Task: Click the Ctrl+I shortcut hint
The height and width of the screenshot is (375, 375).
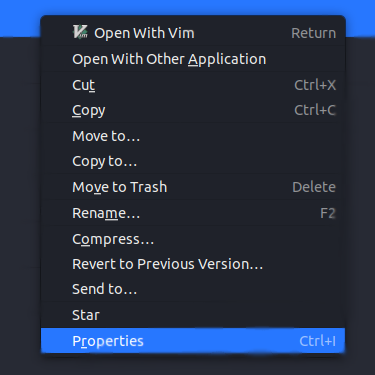Action: (x=317, y=341)
